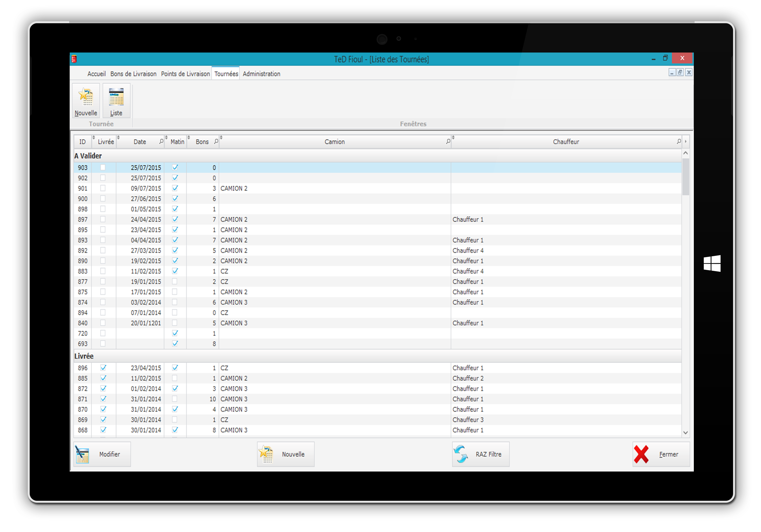This screenshot has height=532, width=761.
Task: Collapse the A Valider group header
Action: pyautogui.click(x=88, y=156)
